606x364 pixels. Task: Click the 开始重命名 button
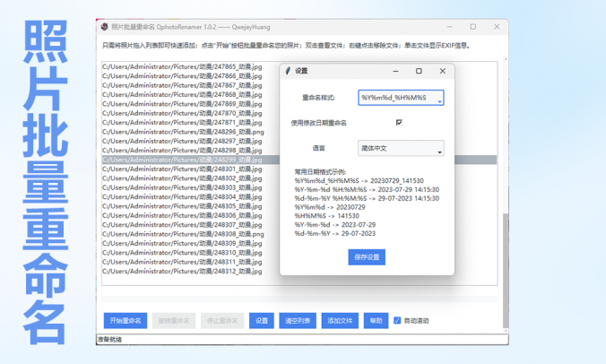click(126, 320)
